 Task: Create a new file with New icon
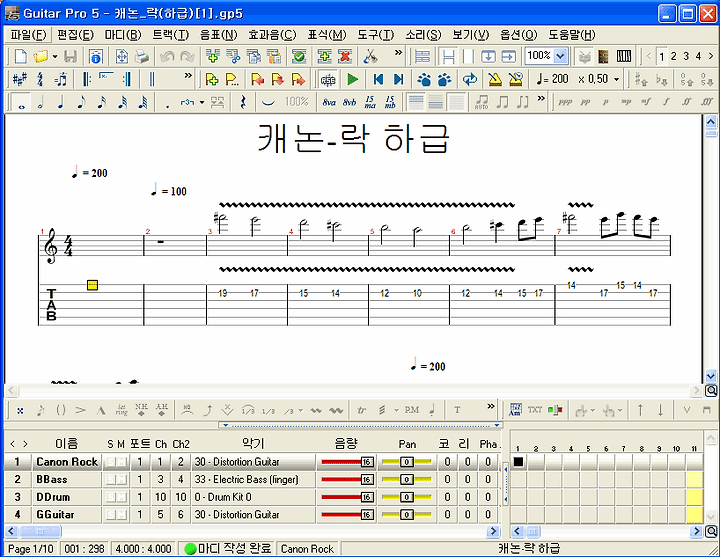(x=21, y=56)
